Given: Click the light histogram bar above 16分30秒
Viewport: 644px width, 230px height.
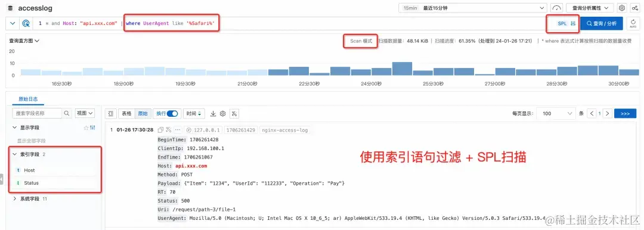Looking at the screenshot, I should 51,73.
